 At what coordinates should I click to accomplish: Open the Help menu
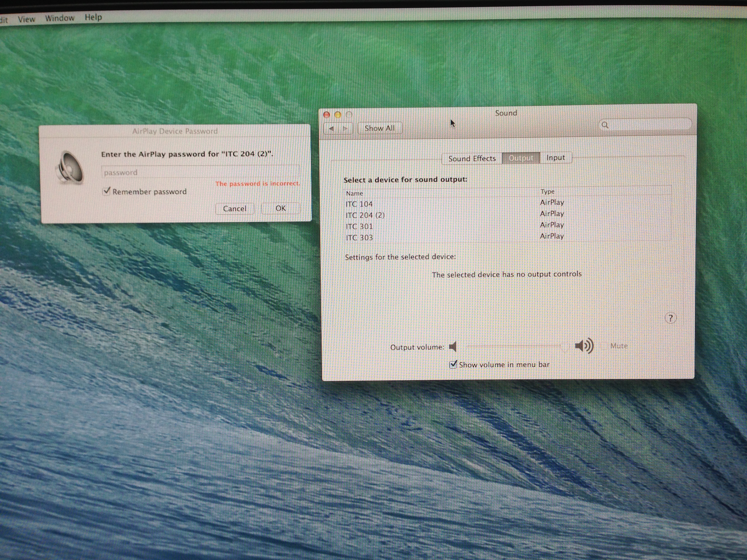[x=93, y=17]
